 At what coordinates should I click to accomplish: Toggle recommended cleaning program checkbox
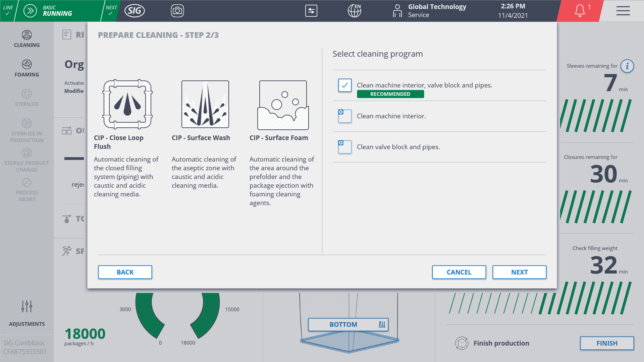[344, 85]
